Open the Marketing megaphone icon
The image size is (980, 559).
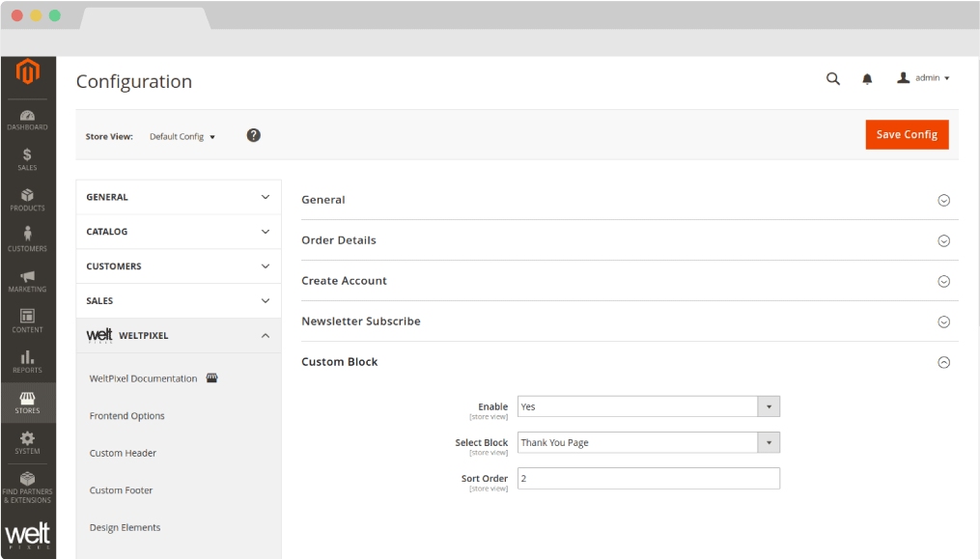click(x=27, y=281)
